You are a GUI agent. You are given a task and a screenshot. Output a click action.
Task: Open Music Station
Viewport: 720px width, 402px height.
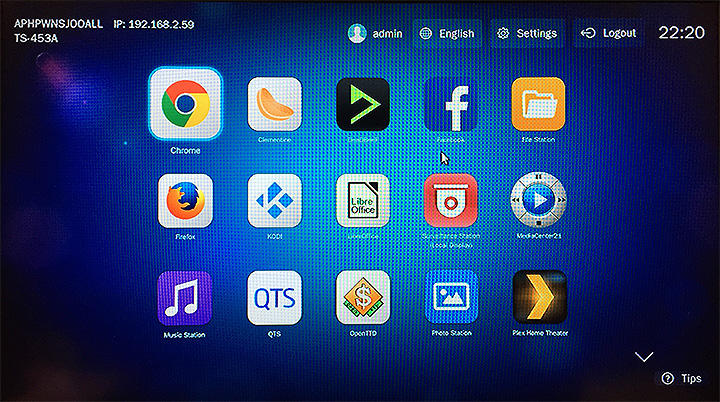coord(185,297)
